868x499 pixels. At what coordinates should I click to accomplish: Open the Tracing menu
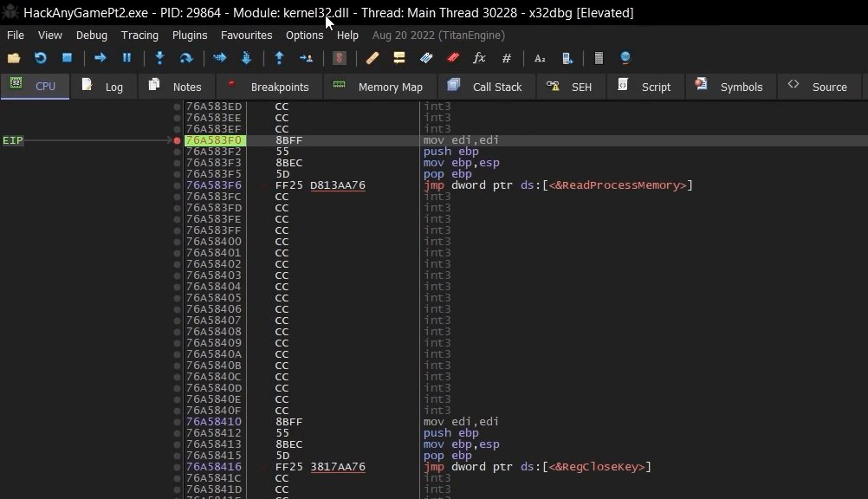tap(139, 35)
